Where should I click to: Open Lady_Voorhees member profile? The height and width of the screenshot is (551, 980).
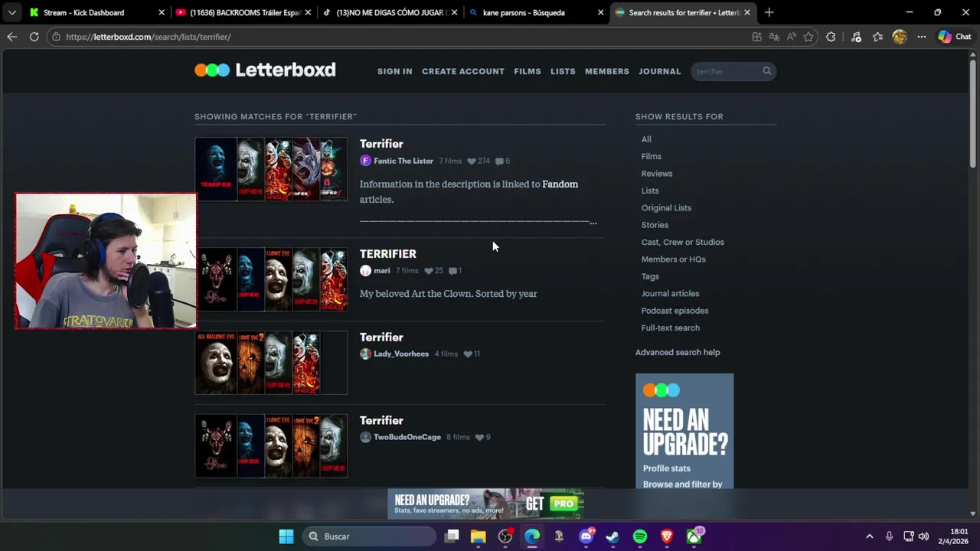coord(401,354)
